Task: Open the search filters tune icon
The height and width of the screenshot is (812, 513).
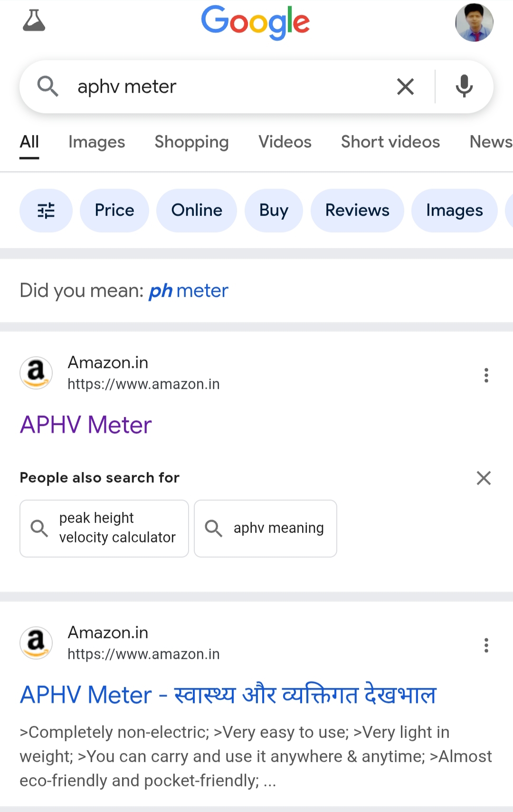Action: [x=46, y=210]
